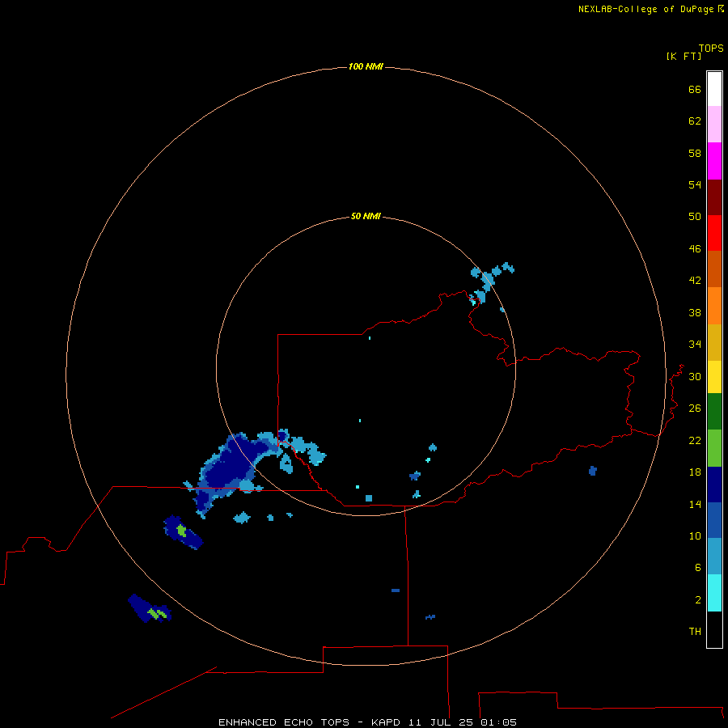728x728 pixels.
Task: Click the light pink 62 swatch
Action: pyautogui.click(x=714, y=125)
